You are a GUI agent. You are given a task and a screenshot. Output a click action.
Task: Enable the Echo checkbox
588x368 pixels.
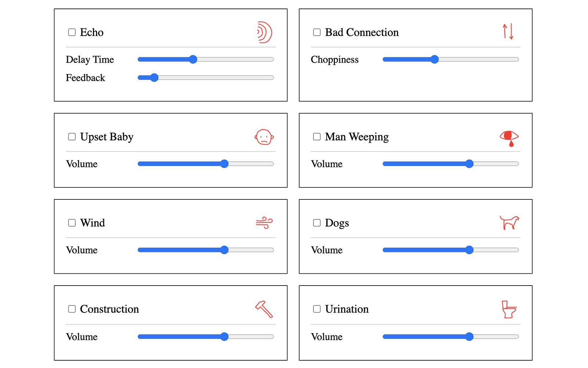point(72,32)
